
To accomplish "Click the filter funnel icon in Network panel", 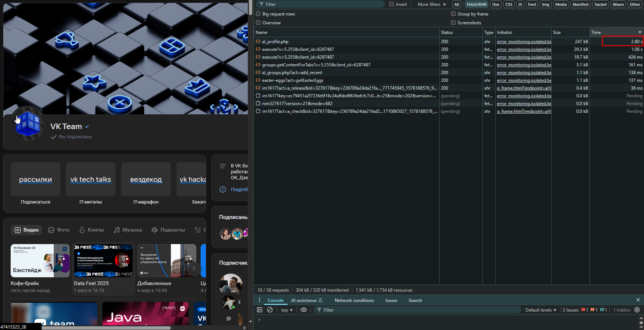I will (x=261, y=4).
